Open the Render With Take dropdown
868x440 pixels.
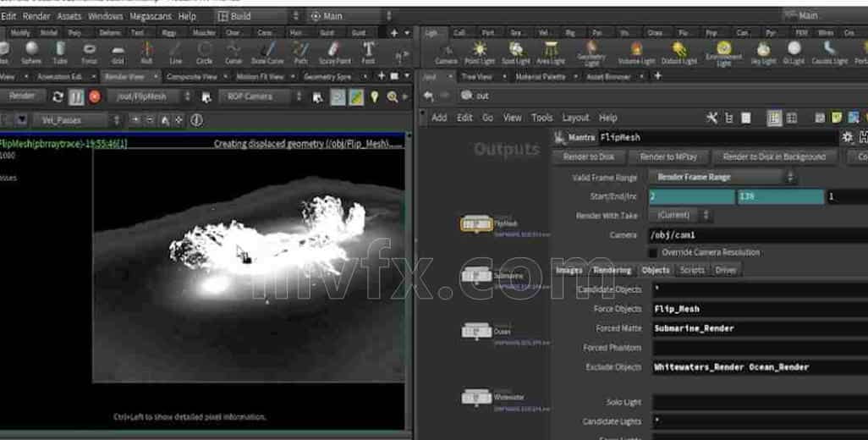679,215
